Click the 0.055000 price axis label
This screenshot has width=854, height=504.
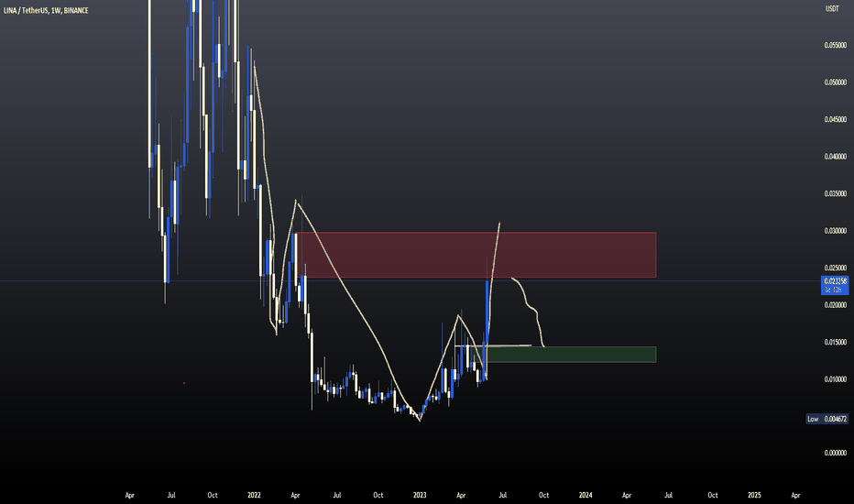[836, 45]
